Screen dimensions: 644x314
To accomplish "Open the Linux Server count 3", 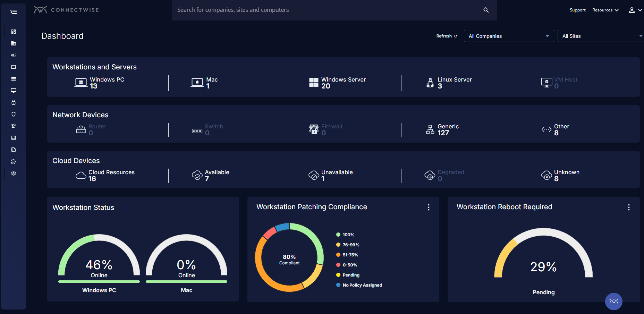I will coord(440,86).
